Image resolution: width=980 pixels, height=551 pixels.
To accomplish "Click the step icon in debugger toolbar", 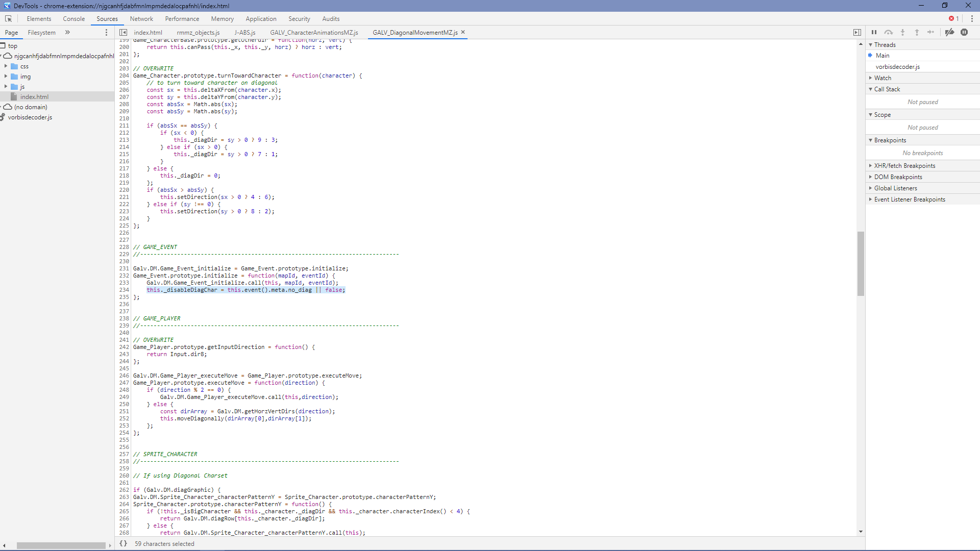I will [x=931, y=32].
